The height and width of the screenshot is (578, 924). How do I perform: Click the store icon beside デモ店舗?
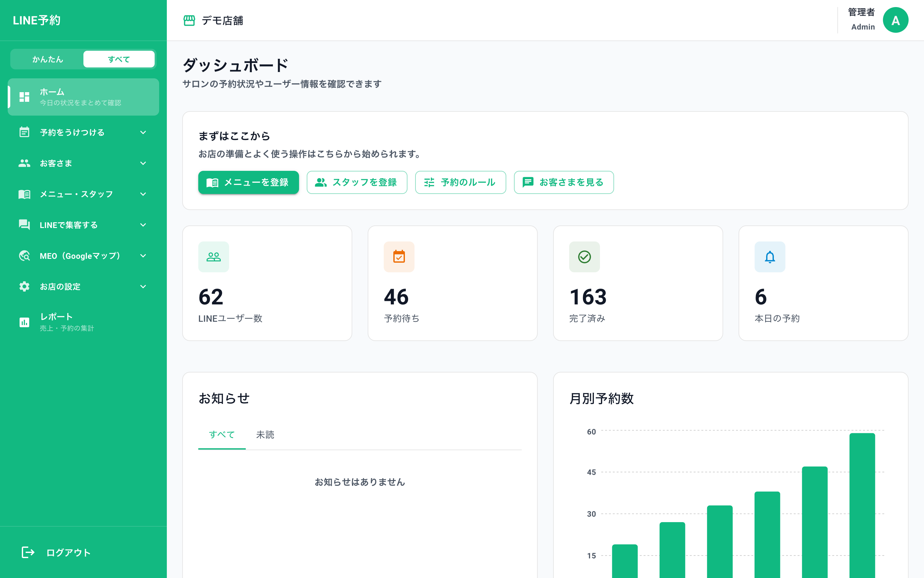pos(189,20)
